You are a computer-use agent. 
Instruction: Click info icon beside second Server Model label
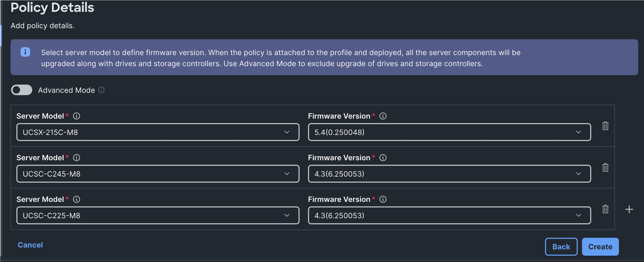pyautogui.click(x=77, y=158)
